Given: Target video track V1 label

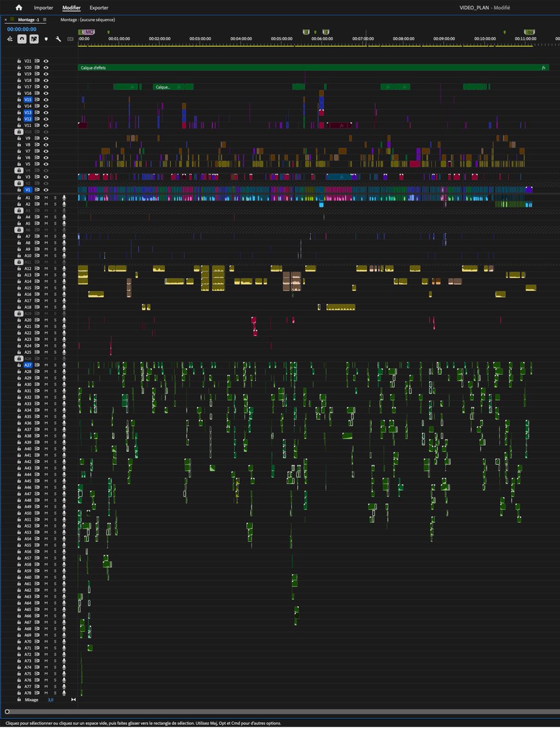Looking at the screenshot, I should 28,190.
